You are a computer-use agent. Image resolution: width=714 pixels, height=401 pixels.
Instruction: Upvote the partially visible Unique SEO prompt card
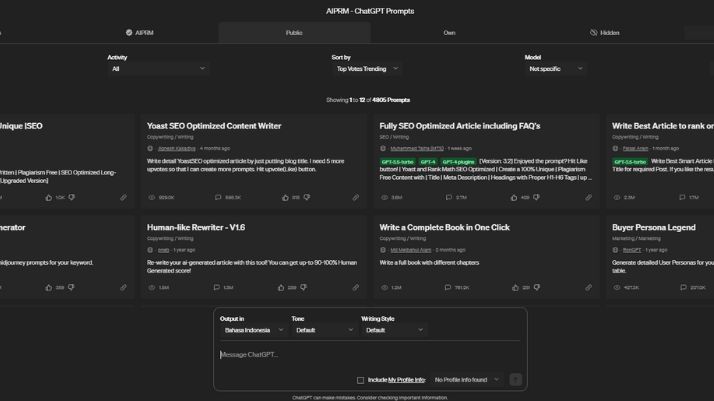tap(49, 198)
